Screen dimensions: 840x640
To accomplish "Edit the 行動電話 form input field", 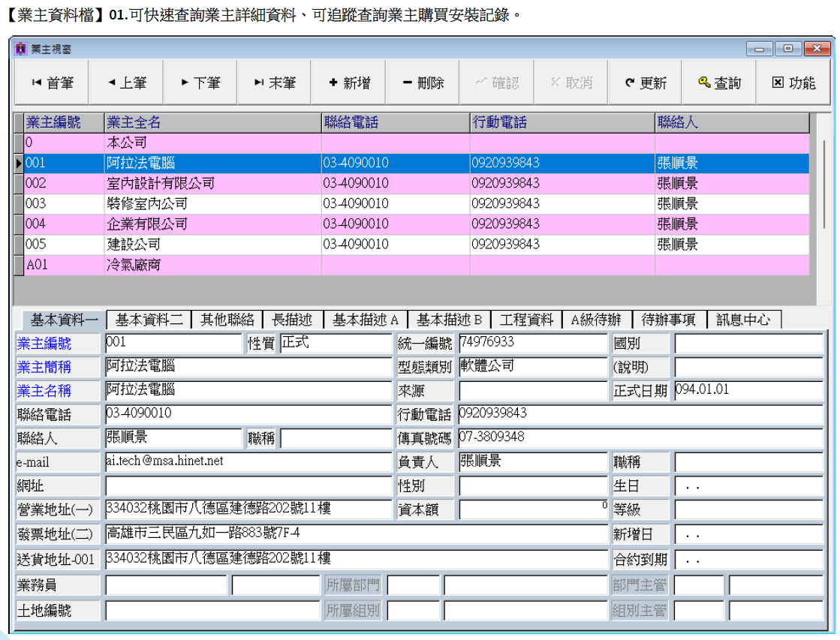I will (641, 414).
